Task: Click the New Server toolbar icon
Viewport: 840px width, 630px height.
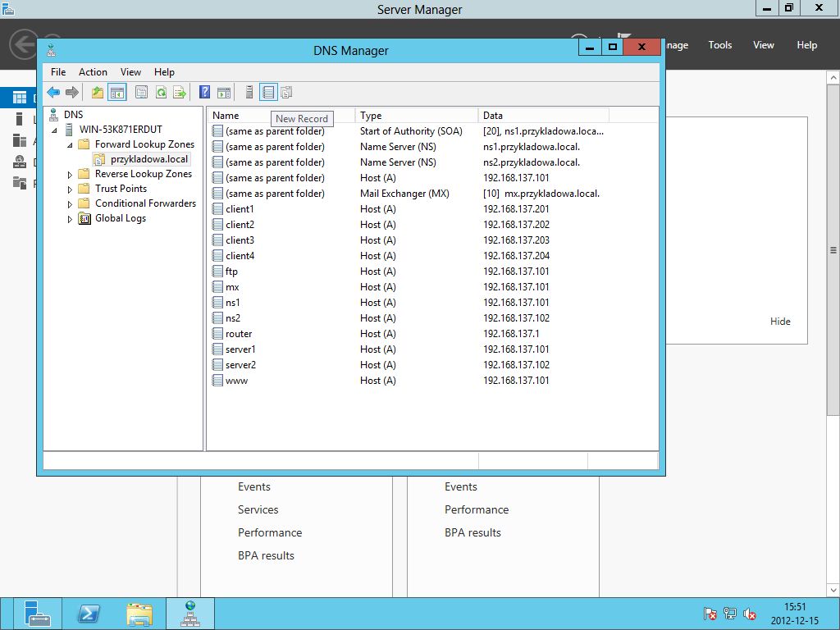Action: (249, 92)
